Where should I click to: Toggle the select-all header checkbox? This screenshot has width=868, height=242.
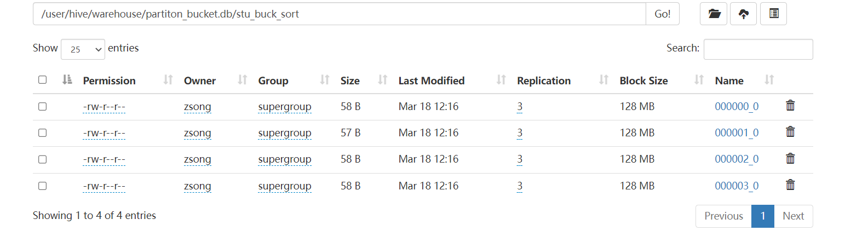tap(42, 80)
